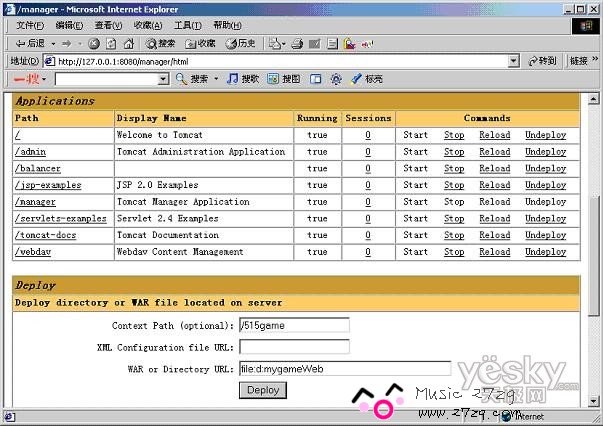Open the search button dropdown arrow
Image resolution: width=603 pixels, height=426 pixels.
pos(216,79)
